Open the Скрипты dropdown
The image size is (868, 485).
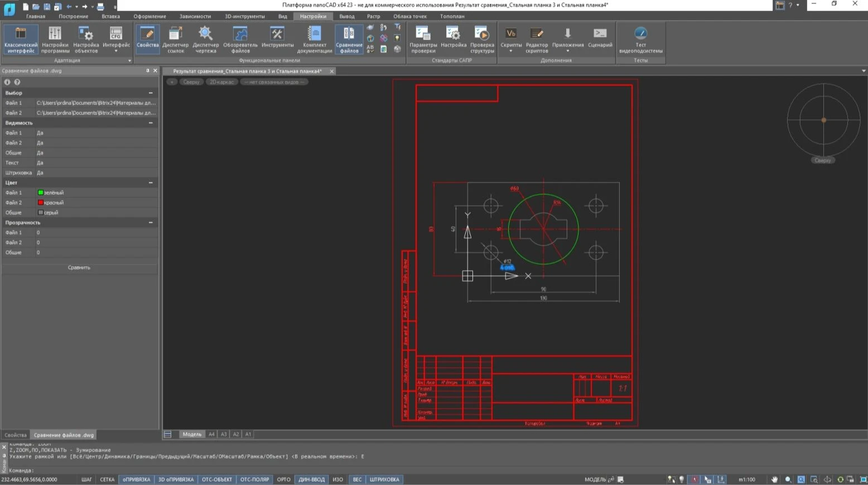(510, 51)
